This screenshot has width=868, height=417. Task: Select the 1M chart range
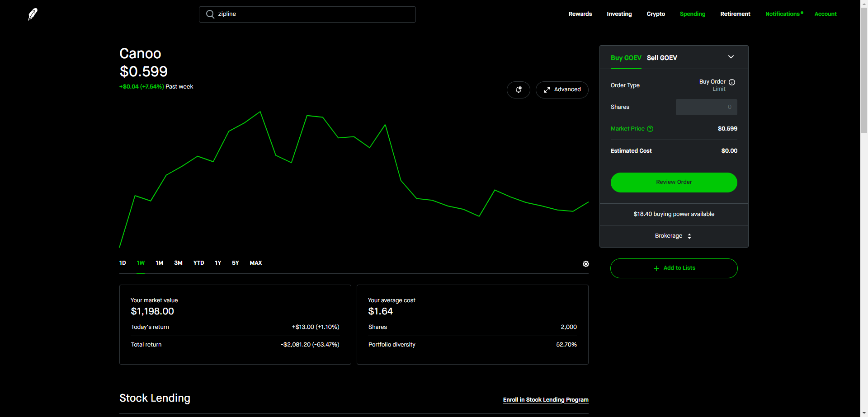(159, 263)
